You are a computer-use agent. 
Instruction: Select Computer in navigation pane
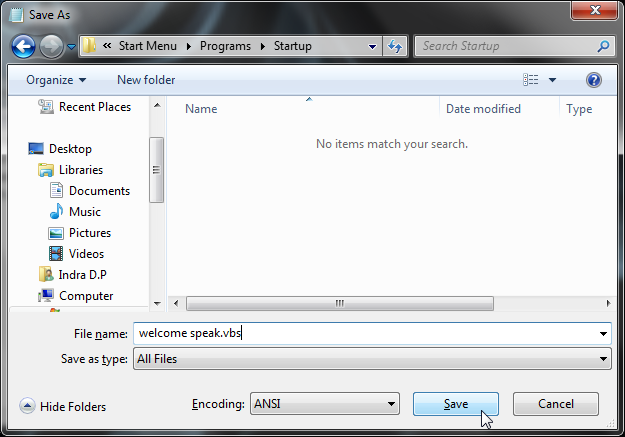[86, 296]
